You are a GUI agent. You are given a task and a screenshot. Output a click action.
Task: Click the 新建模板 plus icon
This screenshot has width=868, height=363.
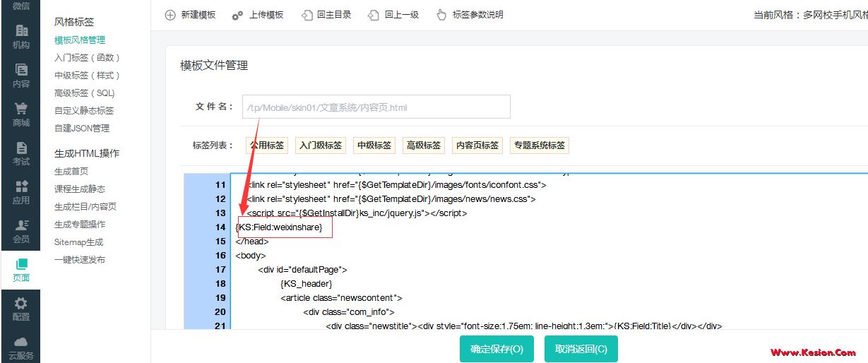(x=170, y=15)
